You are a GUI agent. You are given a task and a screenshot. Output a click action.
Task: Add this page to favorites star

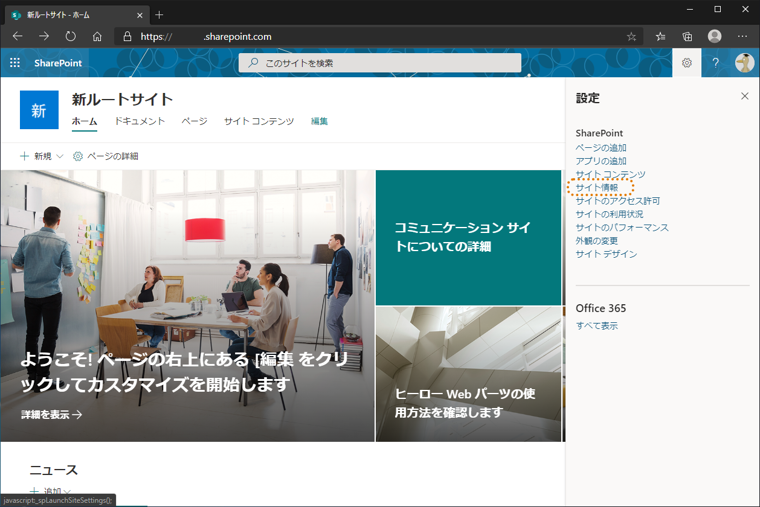pos(631,36)
